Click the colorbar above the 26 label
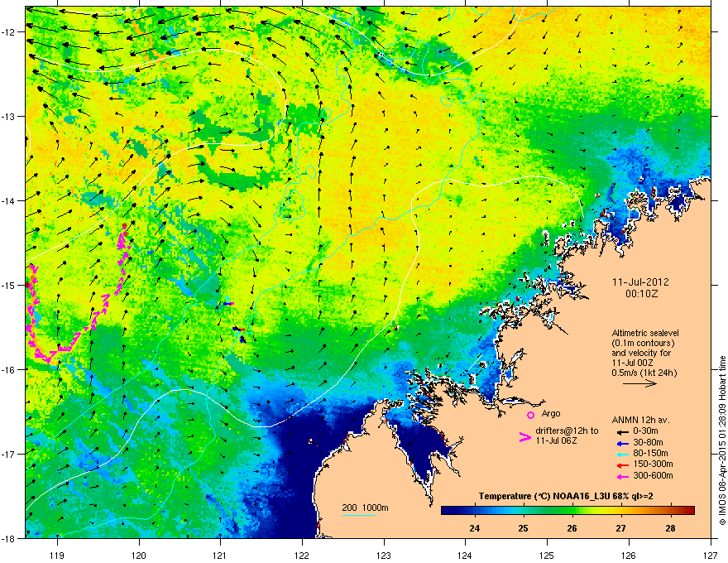The width and height of the screenshot is (728, 563). click(572, 510)
